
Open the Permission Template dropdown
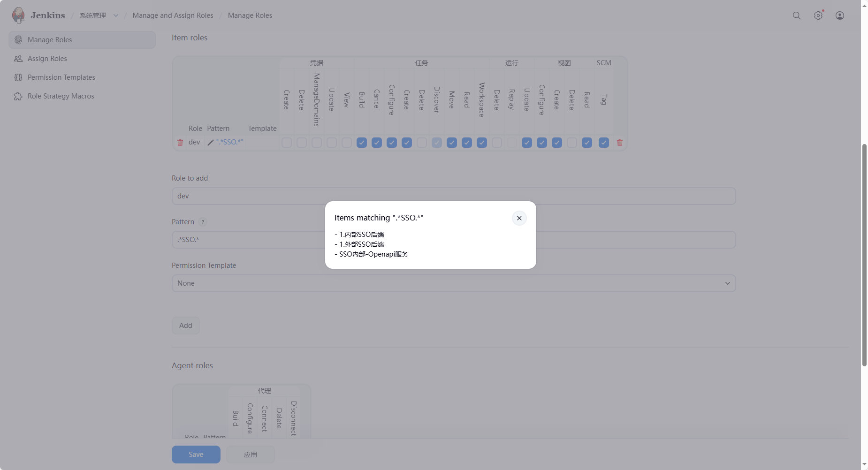pos(453,283)
